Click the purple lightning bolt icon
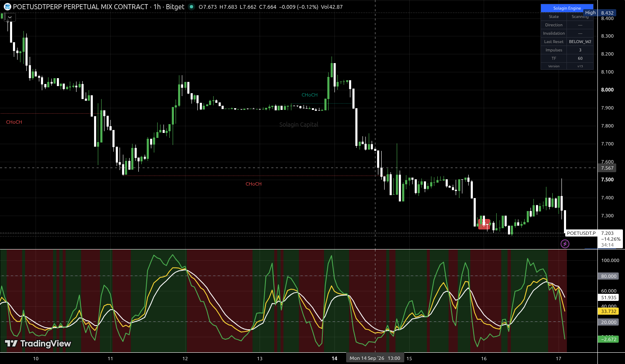Image resolution: width=625 pixels, height=364 pixels. pyautogui.click(x=565, y=244)
